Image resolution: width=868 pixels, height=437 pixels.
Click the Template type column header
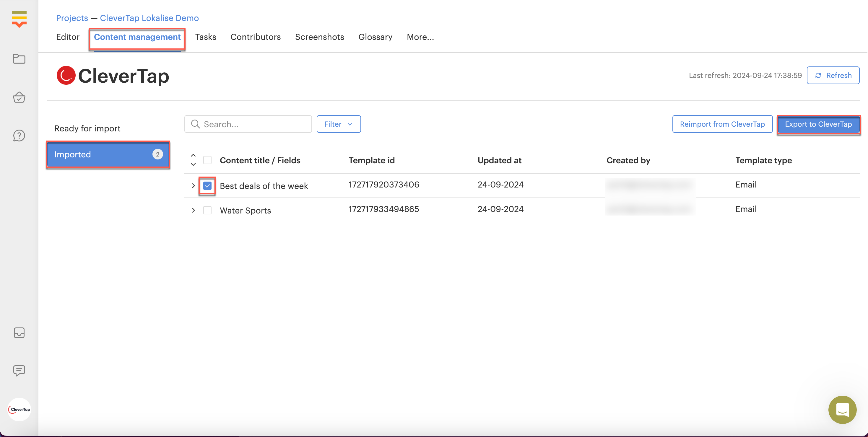[763, 160]
